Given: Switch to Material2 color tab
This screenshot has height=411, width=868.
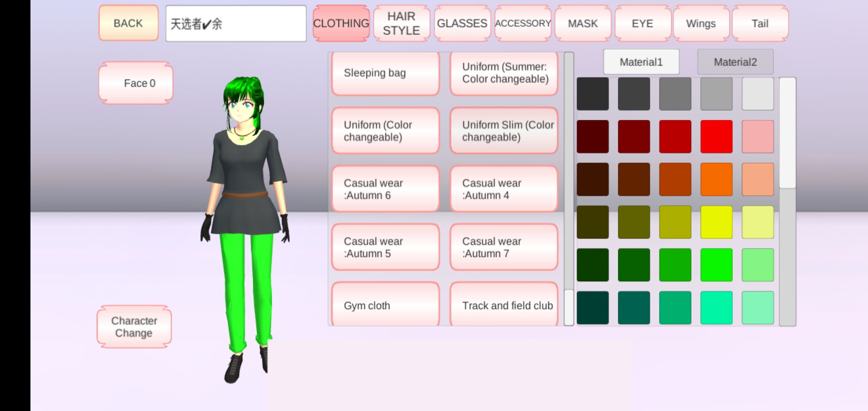Looking at the screenshot, I should [735, 62].
